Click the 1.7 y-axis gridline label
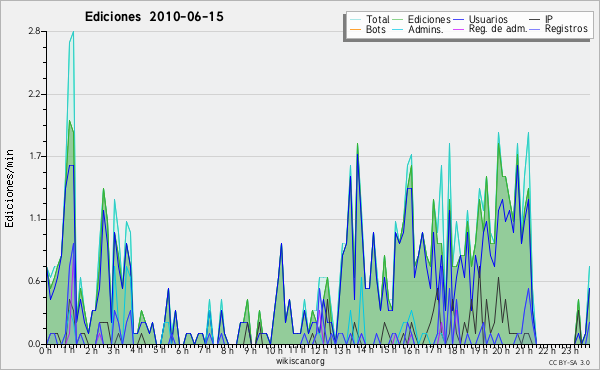Screen dimensions: 600x370 [x=34, y=156]
